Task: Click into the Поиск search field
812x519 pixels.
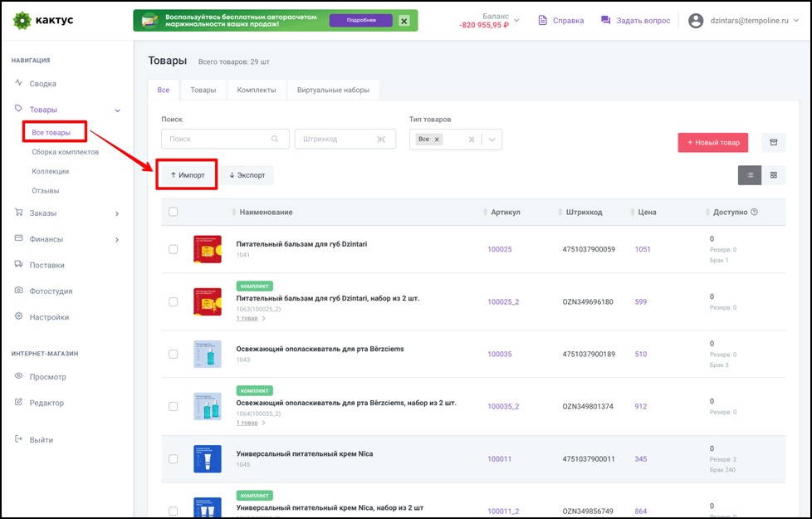Action: [218, 140]
